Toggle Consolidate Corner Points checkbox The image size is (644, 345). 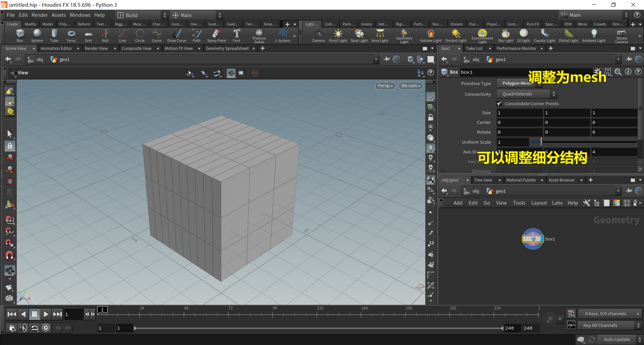click(x=499, y=104)
